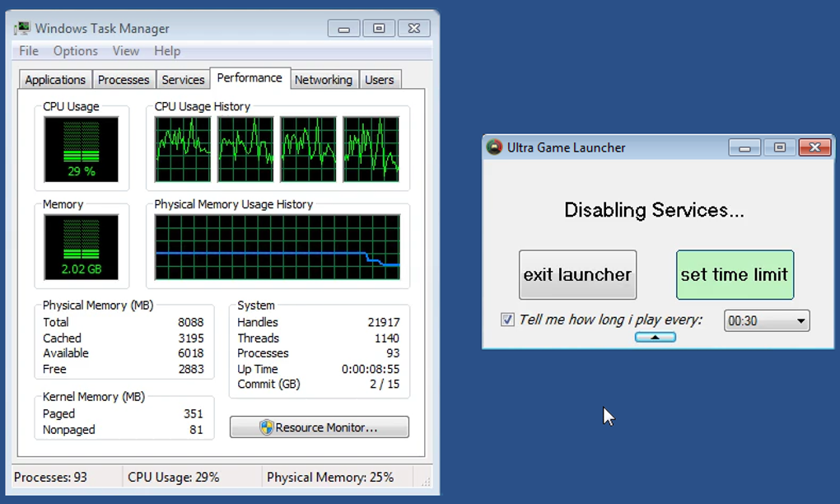Click the Handles count 21917
840x504 pixels.
pyautogui.click(x=384, y=323)
